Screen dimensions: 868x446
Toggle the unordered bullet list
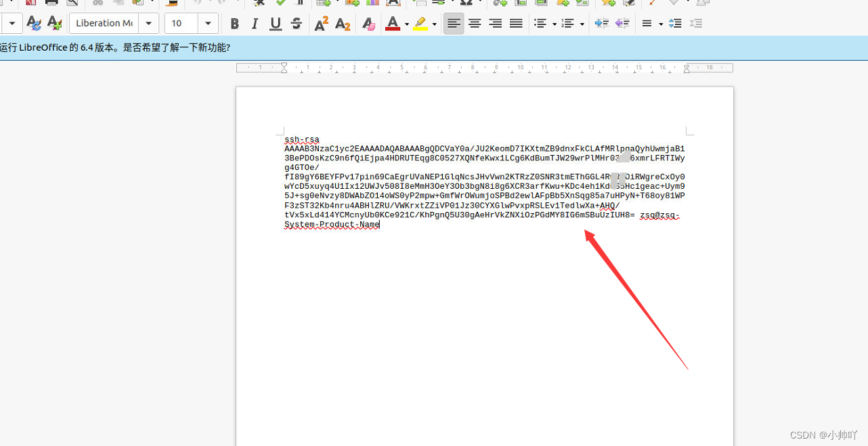(540, 24)
